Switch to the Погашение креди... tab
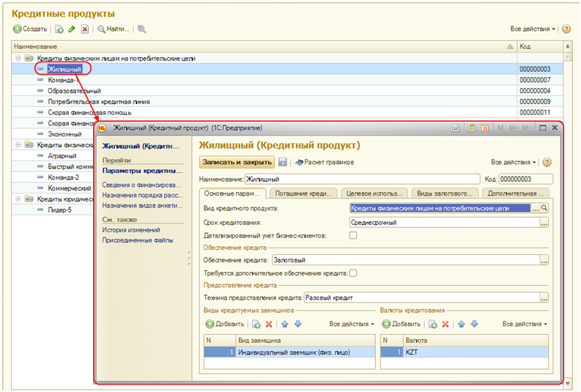 point(302,193)
